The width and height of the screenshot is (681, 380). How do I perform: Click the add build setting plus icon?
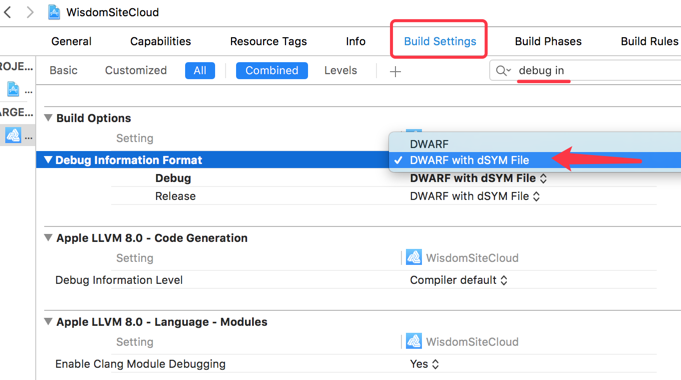(x=395, y=71)
